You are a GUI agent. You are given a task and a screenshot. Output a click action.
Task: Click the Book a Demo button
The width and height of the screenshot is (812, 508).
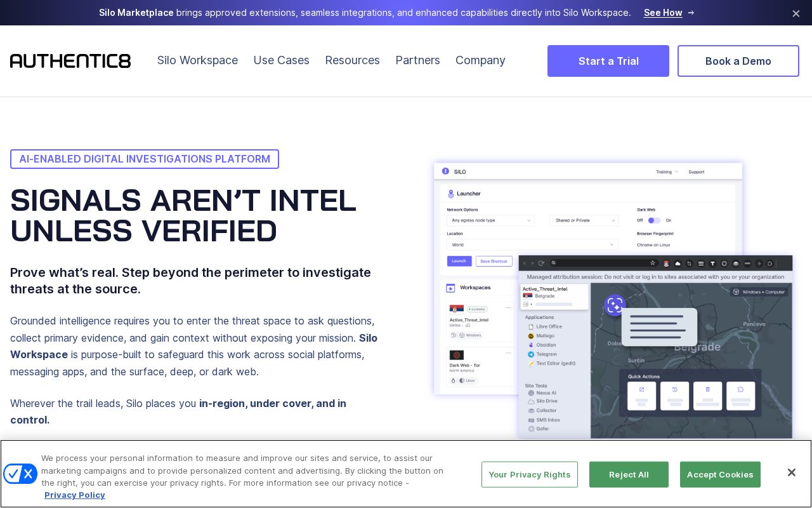pos(738,61)
